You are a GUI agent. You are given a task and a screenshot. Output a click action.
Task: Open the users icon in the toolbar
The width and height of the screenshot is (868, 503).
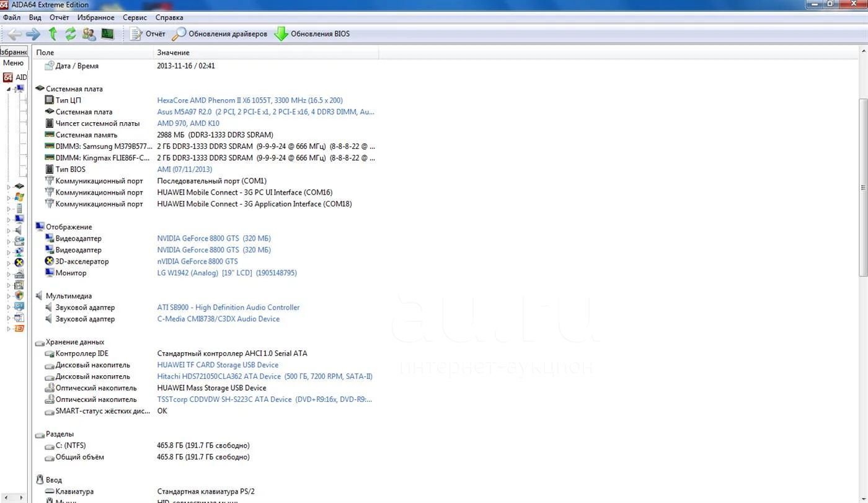(x=89, y=33)
